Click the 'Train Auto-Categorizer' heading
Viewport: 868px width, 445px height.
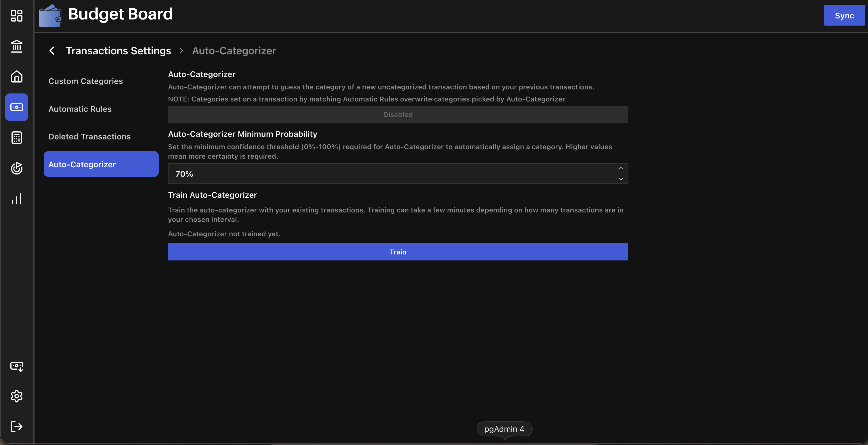212,195
